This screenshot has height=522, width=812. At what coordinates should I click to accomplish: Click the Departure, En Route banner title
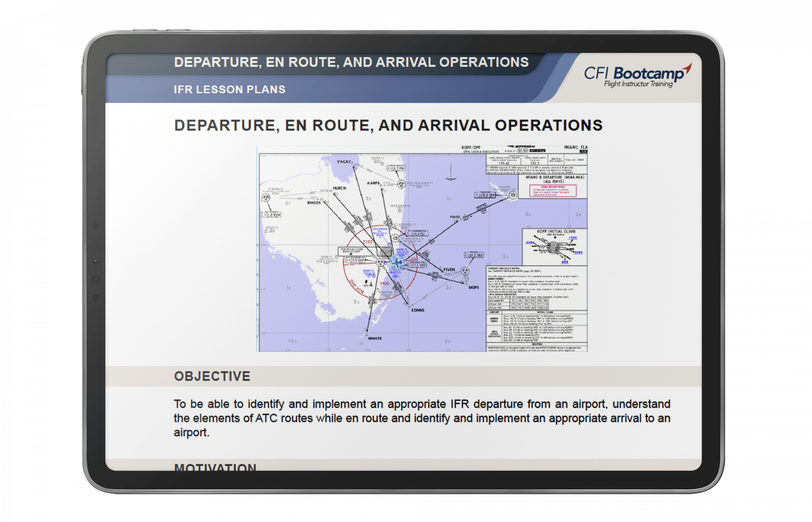tap(351, 63)
